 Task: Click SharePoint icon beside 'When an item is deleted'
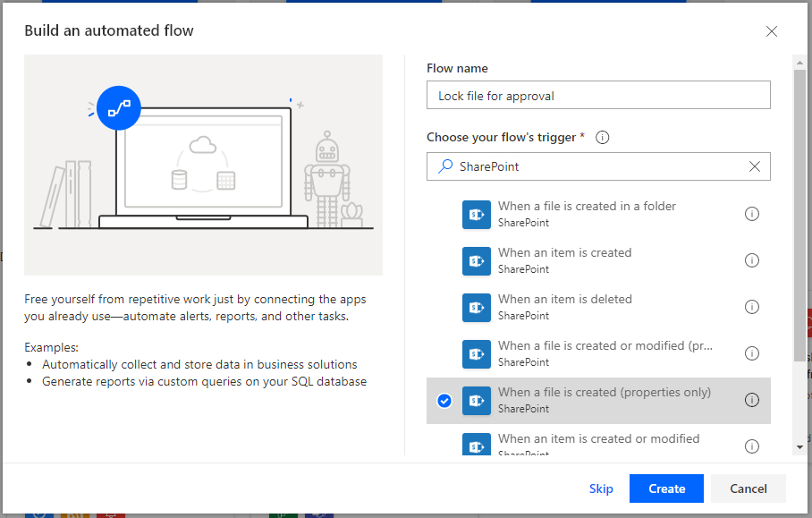tap(477, 307)
